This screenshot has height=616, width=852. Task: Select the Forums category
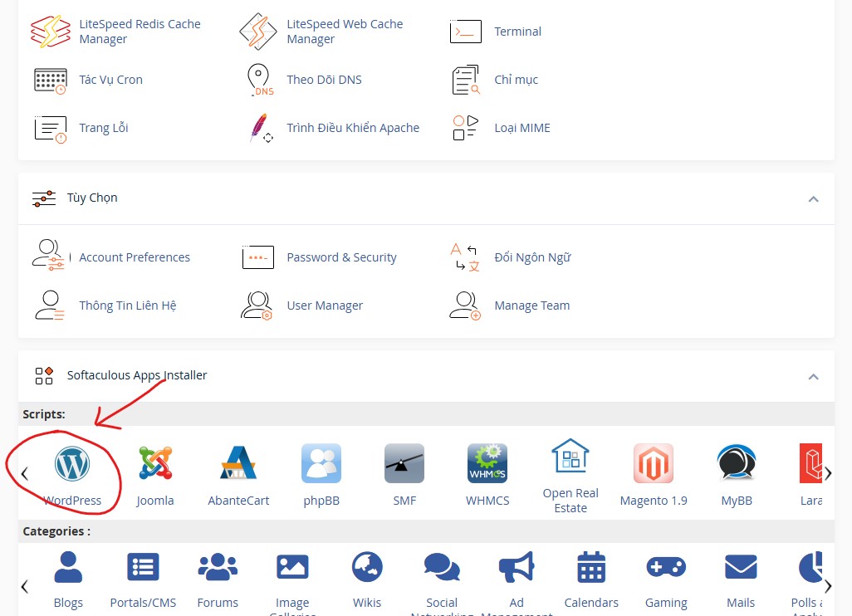(x=218, y=568)
